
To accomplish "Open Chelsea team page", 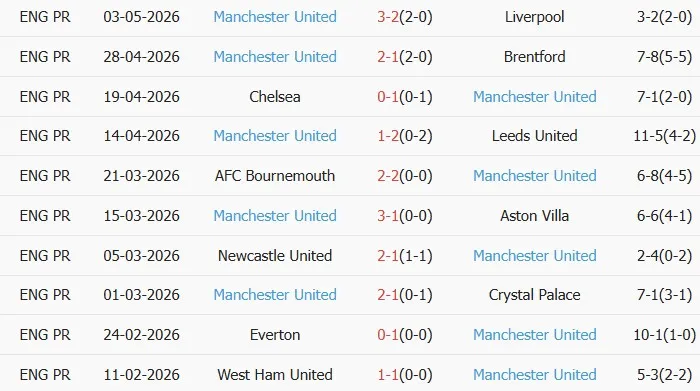I will tap(275, 96).
